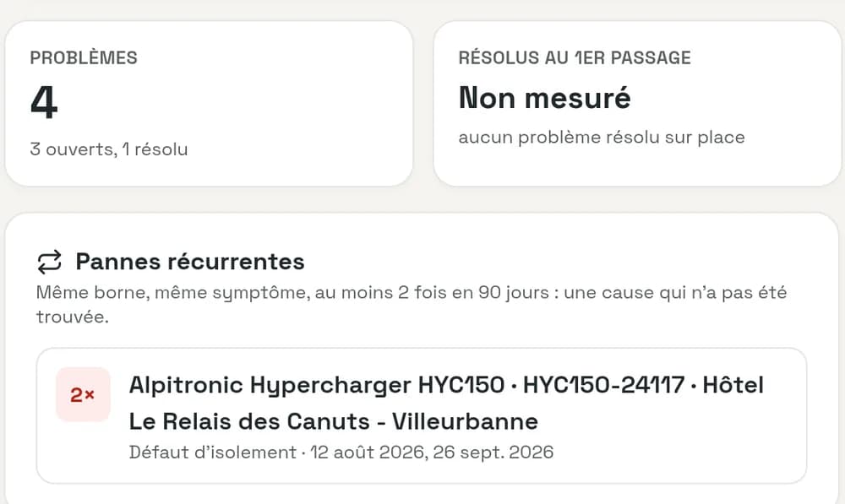Click the recurring failures loop icon

coord(50,263)
